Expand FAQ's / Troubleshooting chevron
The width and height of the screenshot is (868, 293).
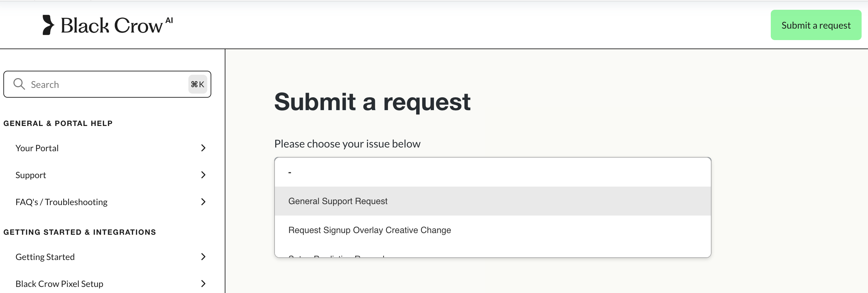click(203, 202)
